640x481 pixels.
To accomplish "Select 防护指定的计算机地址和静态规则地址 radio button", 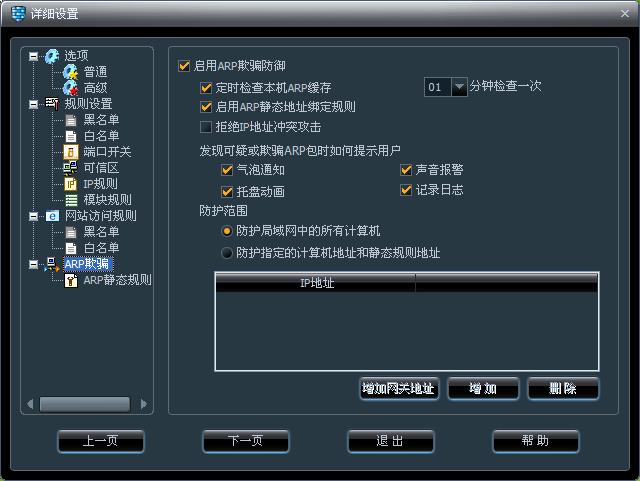I will tap(227, 253).
